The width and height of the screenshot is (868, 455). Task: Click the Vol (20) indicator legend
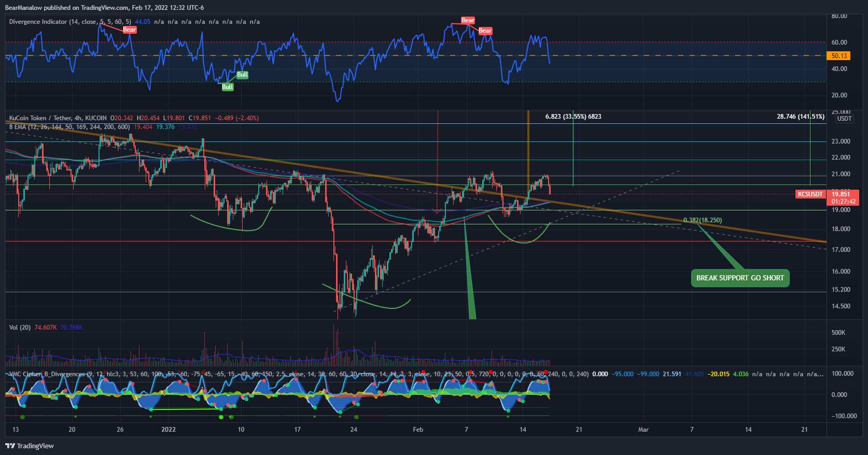tap(20, 328)
